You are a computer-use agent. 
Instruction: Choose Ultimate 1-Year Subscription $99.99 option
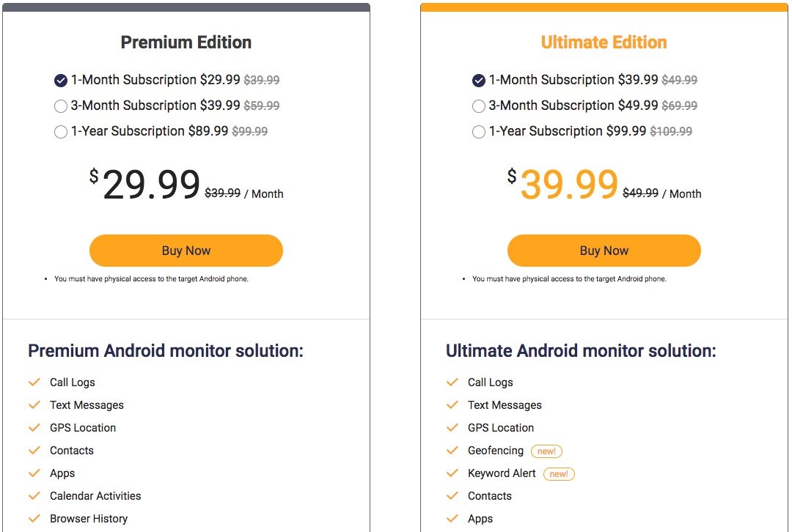479,132
